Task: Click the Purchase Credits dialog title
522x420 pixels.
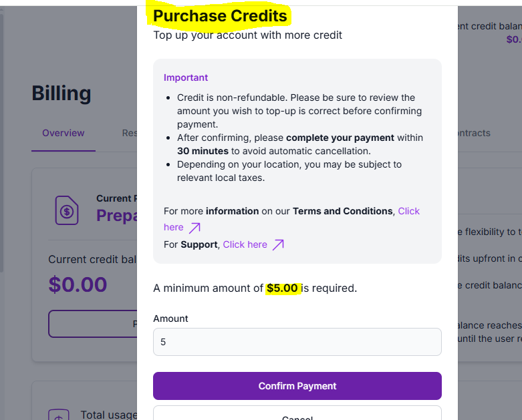Action: pos(220,16)
